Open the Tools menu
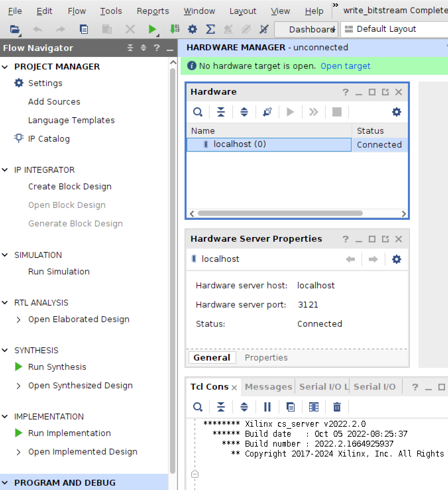 111,11
